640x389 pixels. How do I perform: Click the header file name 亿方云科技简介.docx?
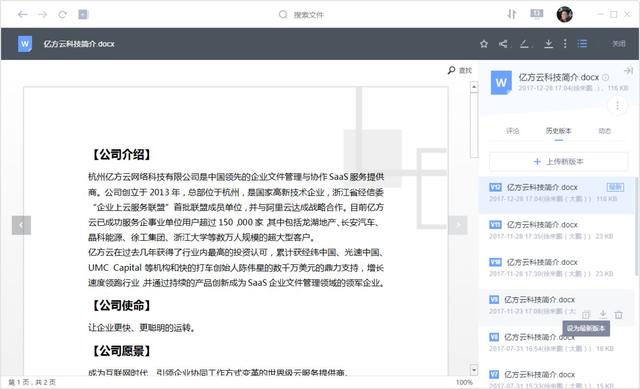[79, 44]
